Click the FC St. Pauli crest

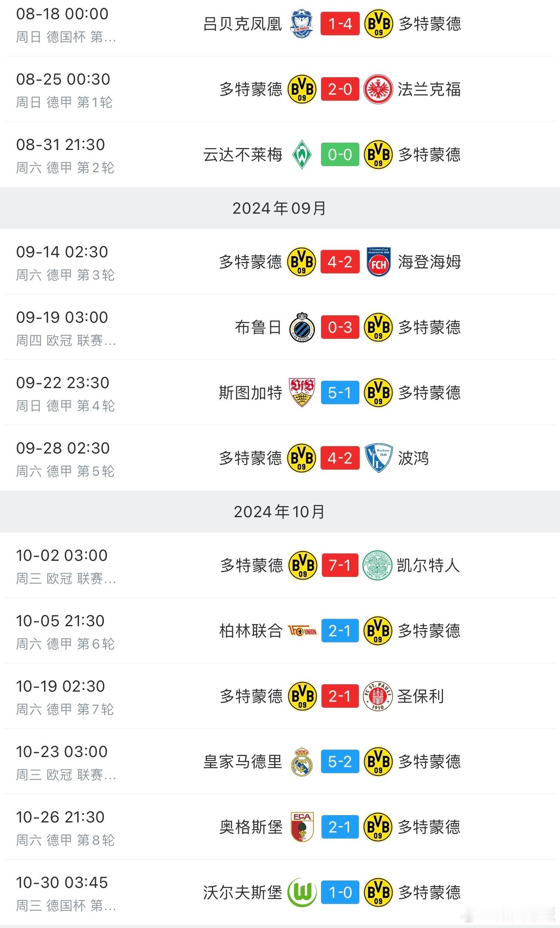pos(378,696)
